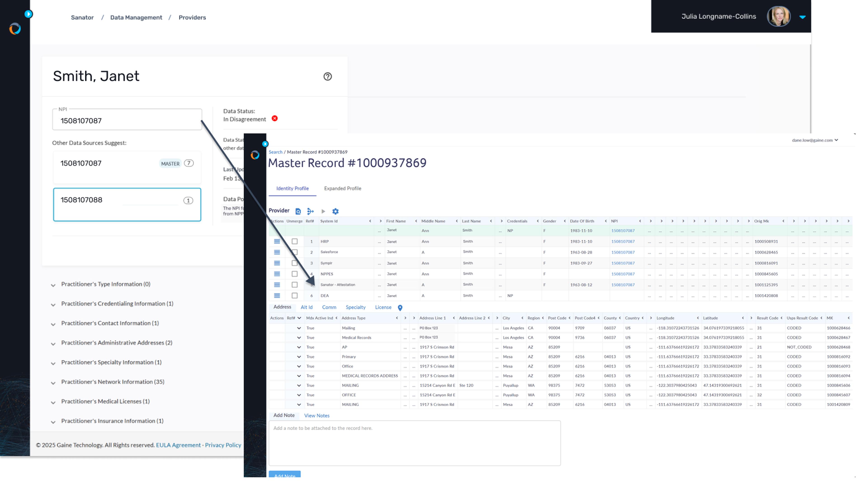This screenshot has height=488, width=868.
Task: Collapse Longitude column left arrow
Action: [698, 318]
